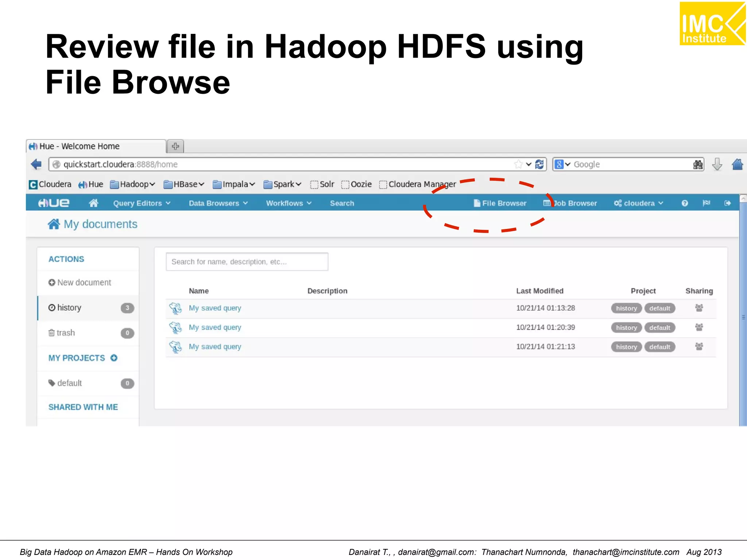Sign out using the logout arrow icon
Viewport: 747px width, 560px height.
click(728, 203)
